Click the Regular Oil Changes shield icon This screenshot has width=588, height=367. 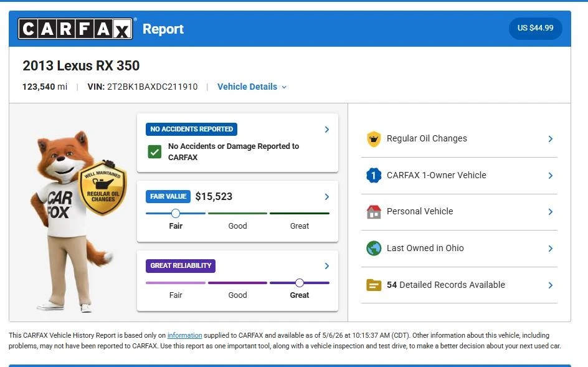tap(374, 139)
